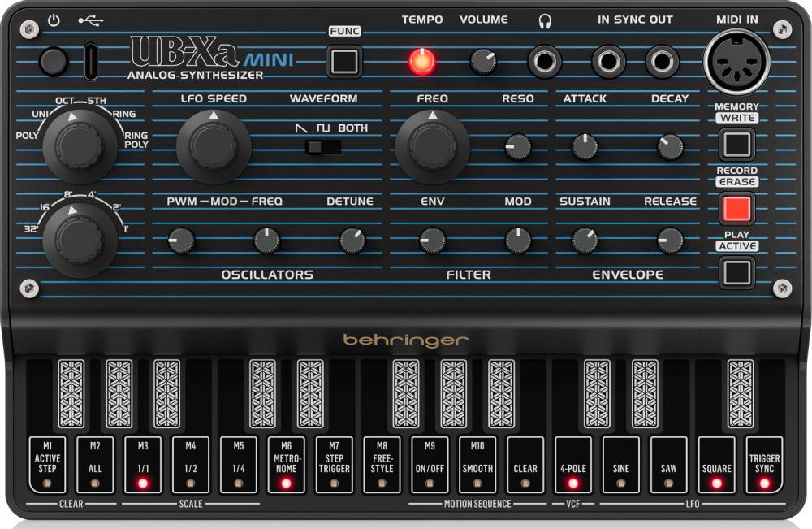This screenshot has width=812, height=529.
Task: Click the red TEMPO knob
Action: point(422,62)
